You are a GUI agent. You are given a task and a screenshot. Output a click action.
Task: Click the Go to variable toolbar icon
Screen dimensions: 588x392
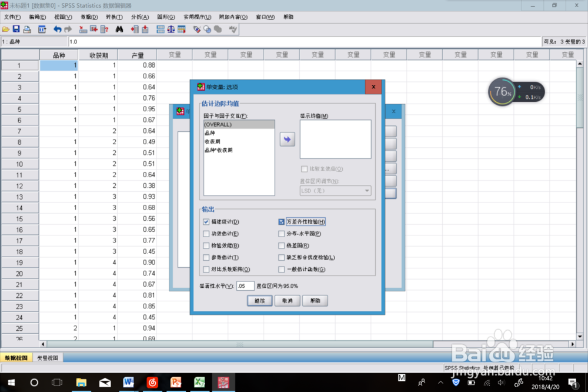tap(93, 29)
